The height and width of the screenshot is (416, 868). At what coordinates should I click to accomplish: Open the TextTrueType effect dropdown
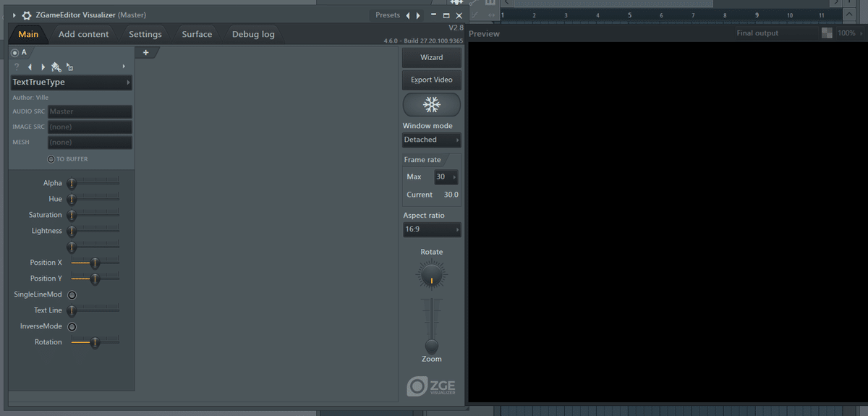click(x=71, y=82)
